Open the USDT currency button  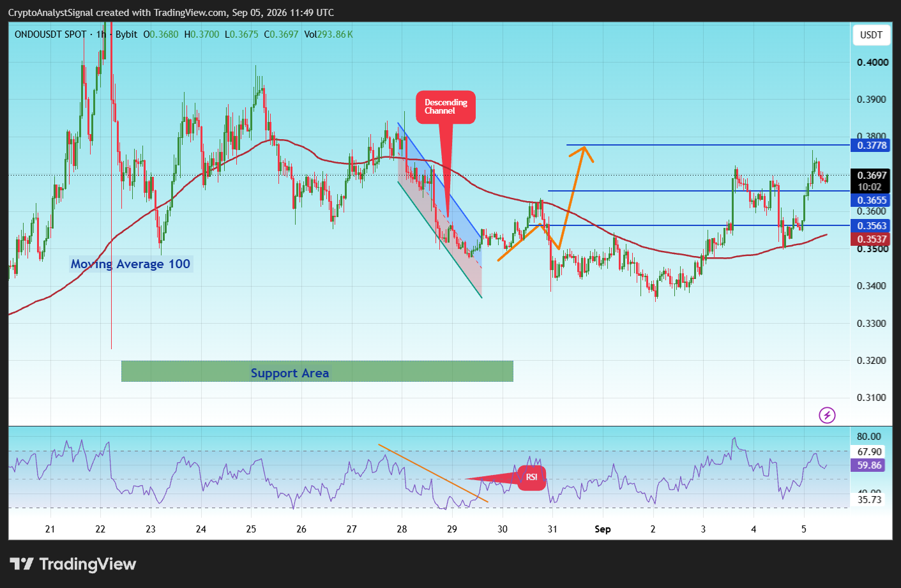(x=871, y=35)
